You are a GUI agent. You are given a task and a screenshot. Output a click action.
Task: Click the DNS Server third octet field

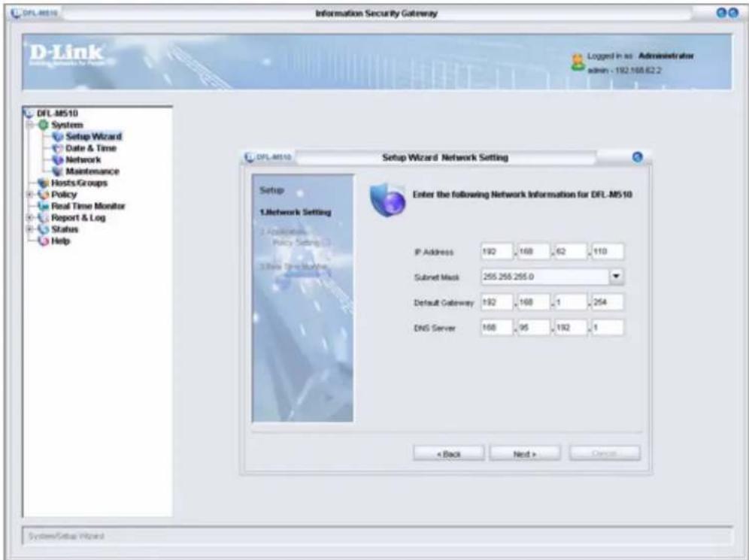[x=570, y=328]
